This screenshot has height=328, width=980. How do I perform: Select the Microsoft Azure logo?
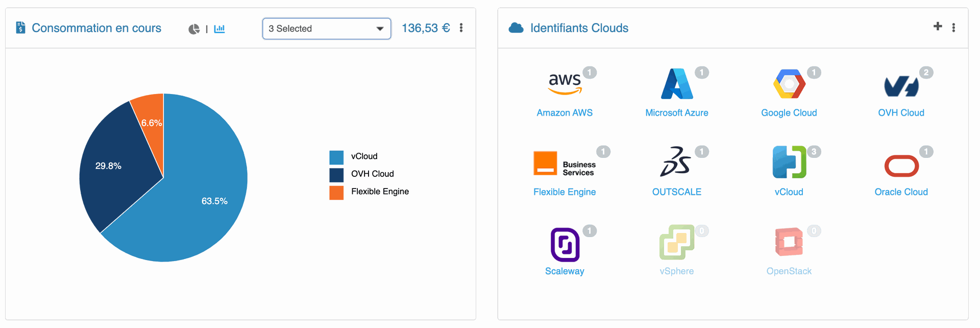pos(677,84)
